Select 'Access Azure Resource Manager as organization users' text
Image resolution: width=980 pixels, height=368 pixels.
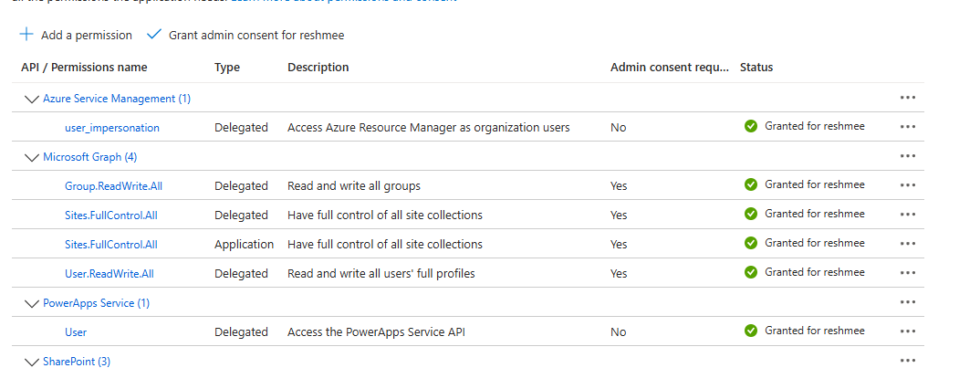pyautogui.click(x=429, y=128)
